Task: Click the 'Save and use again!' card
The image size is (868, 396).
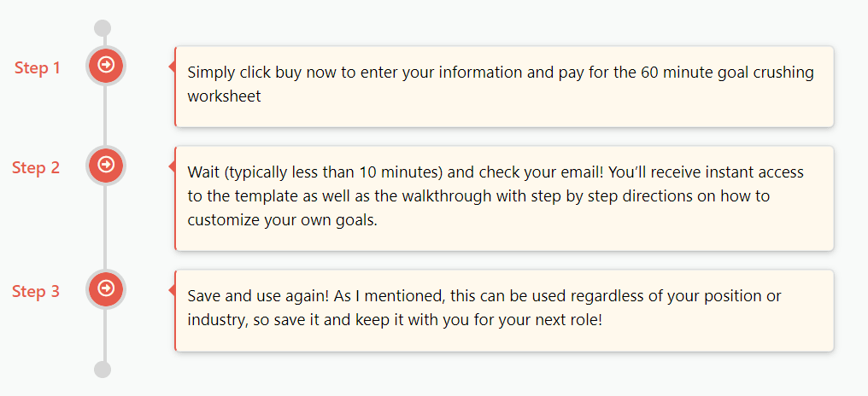Action: (504, 311)
